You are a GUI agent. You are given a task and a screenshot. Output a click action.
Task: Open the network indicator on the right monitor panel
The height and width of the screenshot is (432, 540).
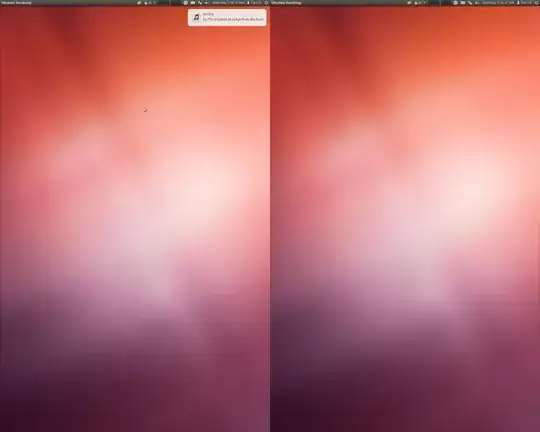[470, 3]
